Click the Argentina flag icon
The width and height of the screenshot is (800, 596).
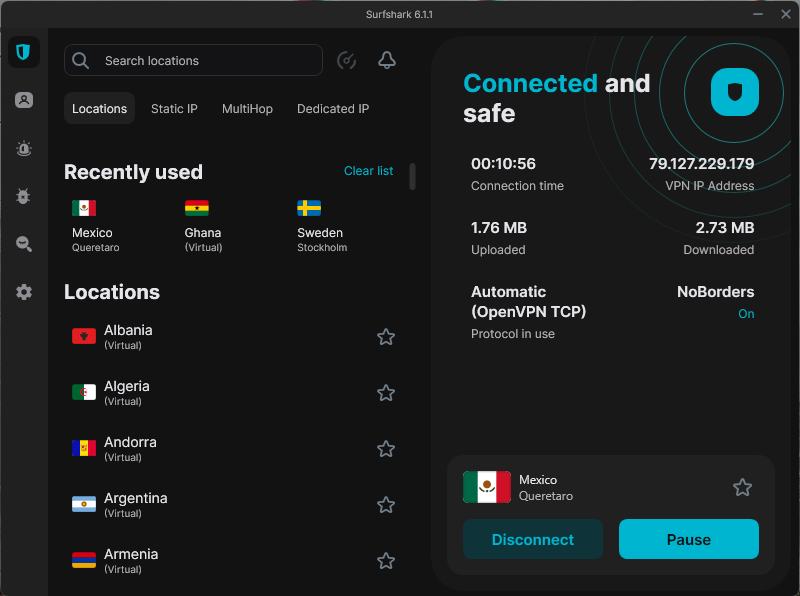click(84, 504)
